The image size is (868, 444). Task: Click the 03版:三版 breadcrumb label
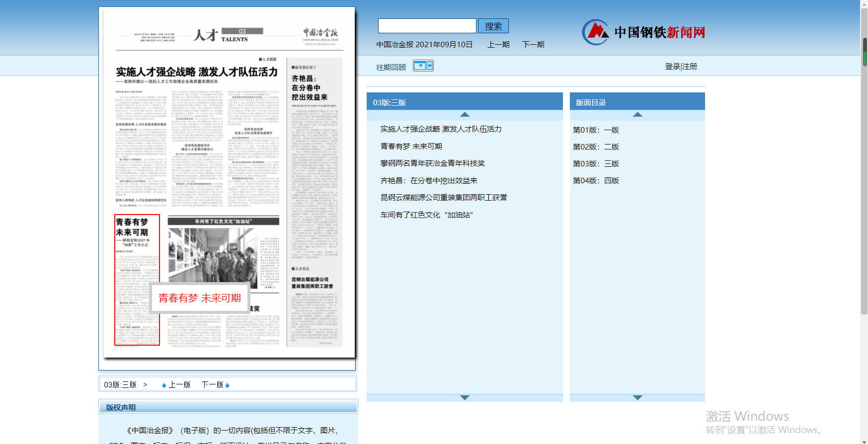tap(120, 385)
